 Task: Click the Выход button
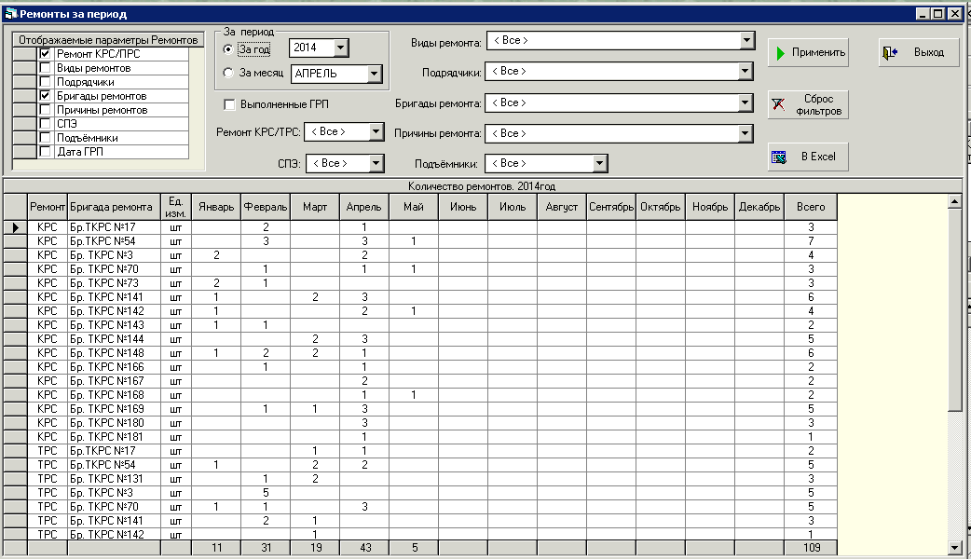pyautogui.click(x=919, y=53)
